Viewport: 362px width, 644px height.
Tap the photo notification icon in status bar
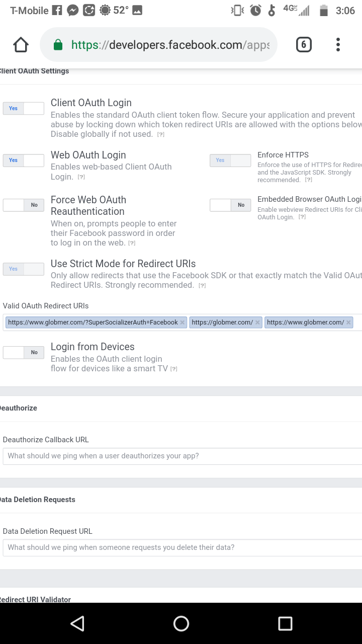coord(137,10)
